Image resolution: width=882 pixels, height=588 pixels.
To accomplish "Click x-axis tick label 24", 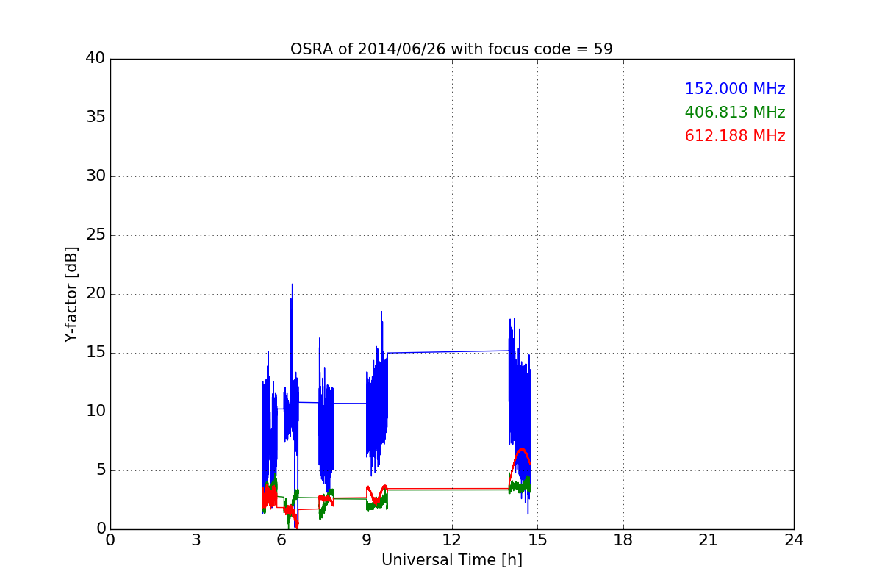I will tap(794, 539).
